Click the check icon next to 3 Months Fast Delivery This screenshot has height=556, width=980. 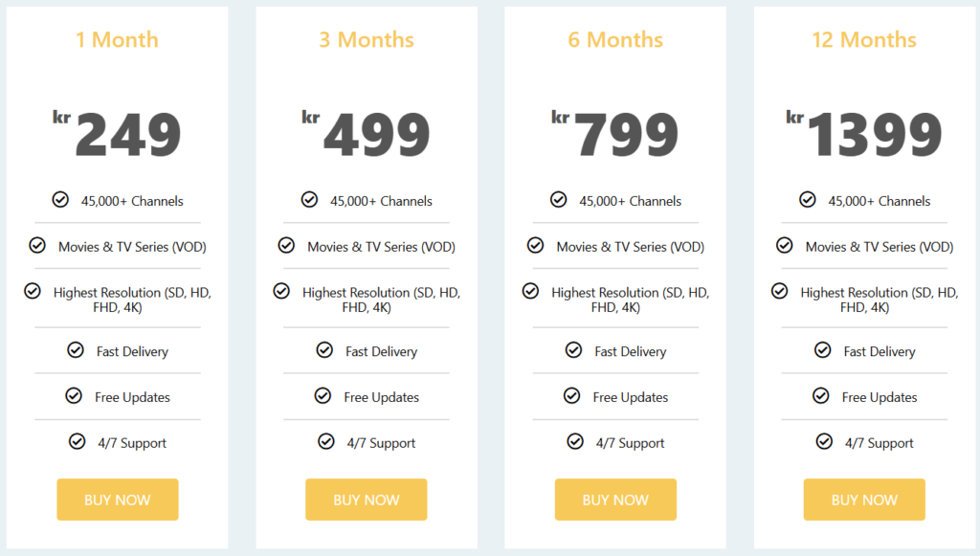pos(324,350)
